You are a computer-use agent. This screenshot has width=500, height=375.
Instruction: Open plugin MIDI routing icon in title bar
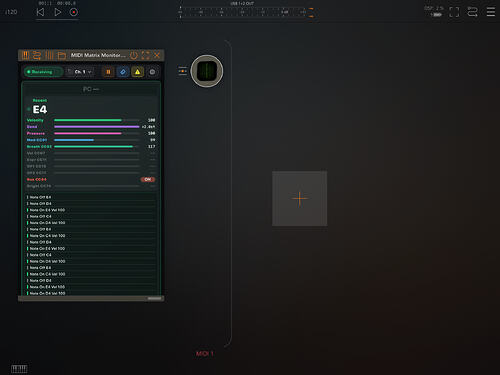tap(37, 55)
